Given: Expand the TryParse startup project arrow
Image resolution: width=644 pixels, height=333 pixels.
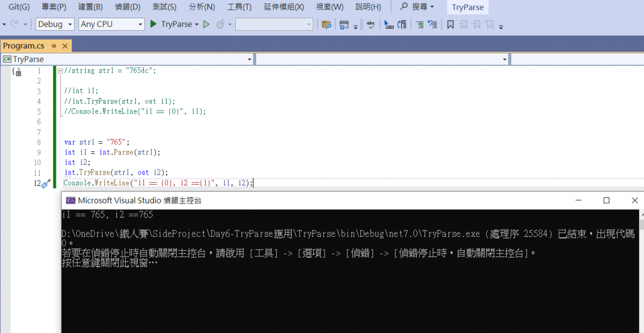Looking at the screenshot, I should [196, 25].
